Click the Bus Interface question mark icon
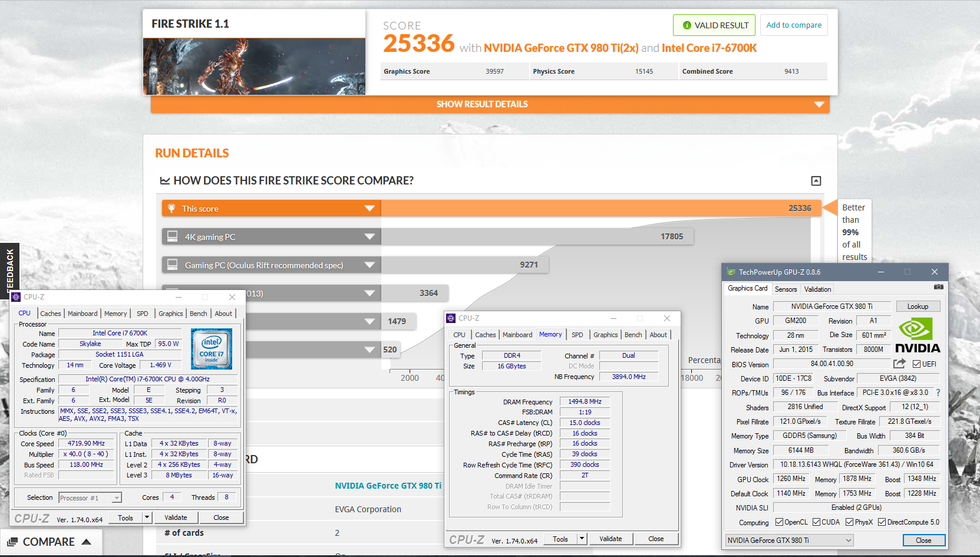This screenshot has width=980, height=557. [x=938, y=393]
